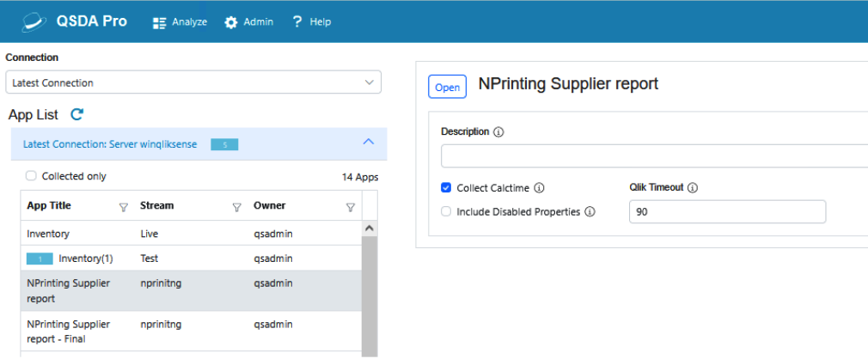Screen dimensions: 868x359
Task: Click the Live stream cell
Action: tap(150, 234)
